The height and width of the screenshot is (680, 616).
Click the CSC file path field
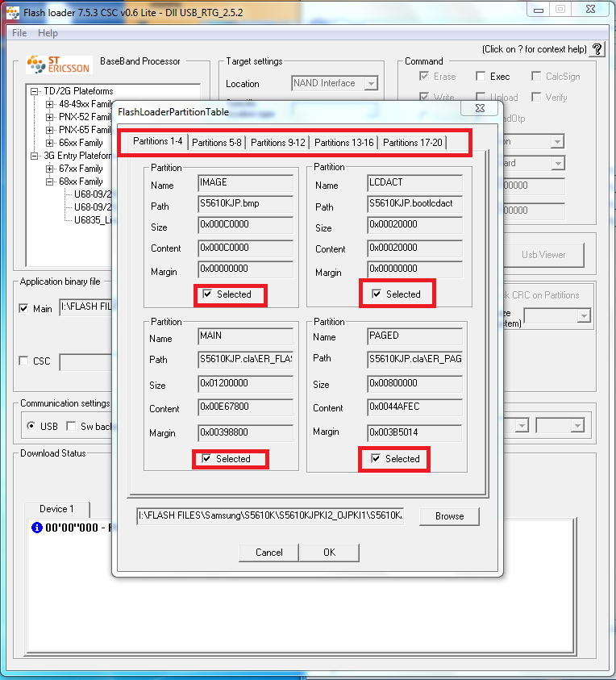click(85, 362)
